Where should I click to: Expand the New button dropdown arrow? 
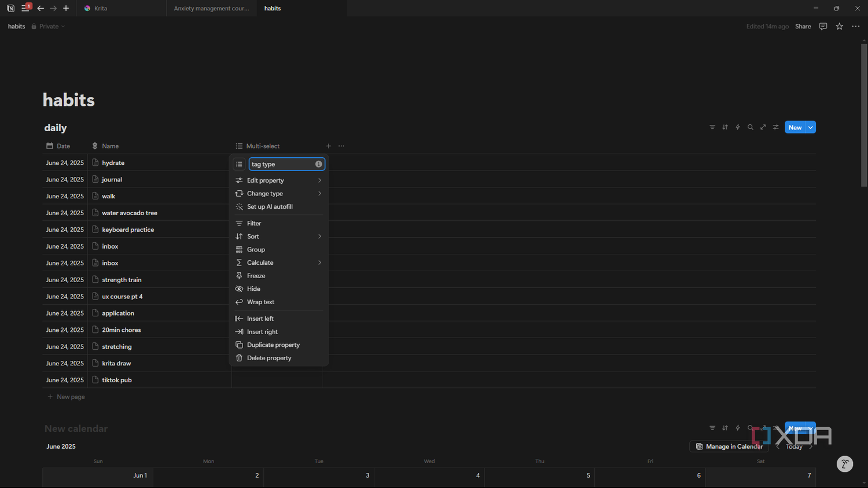[x=811, y=127]
